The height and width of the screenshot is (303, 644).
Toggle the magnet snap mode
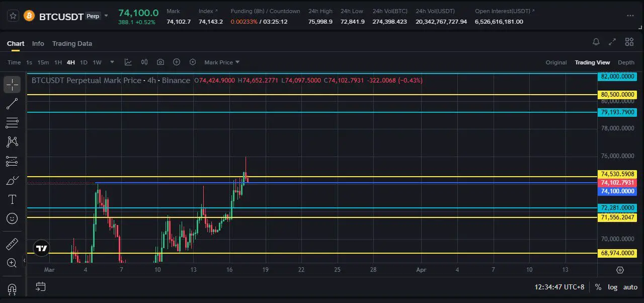(12, 289)
